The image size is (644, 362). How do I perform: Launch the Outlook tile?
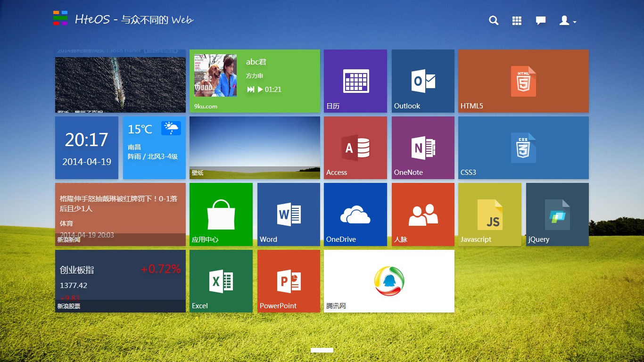tap(423, 81)
